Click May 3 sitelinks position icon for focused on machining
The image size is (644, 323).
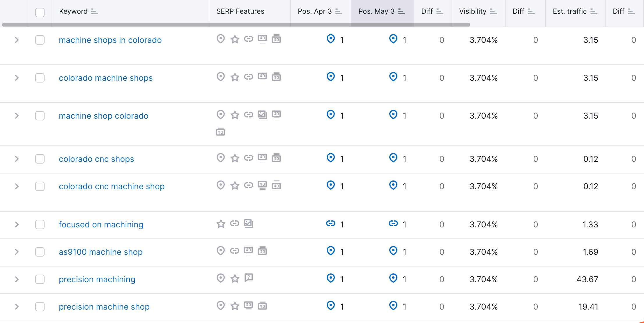[x=393, y=224]
